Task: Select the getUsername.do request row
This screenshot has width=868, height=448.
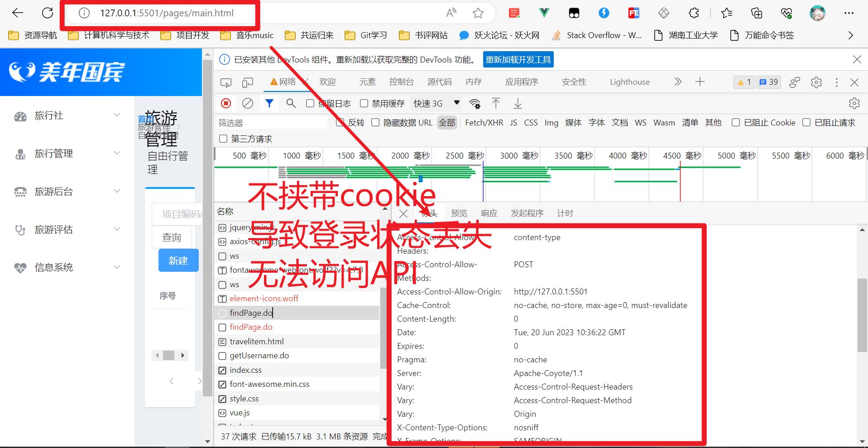Action: (x=297, y=356)
